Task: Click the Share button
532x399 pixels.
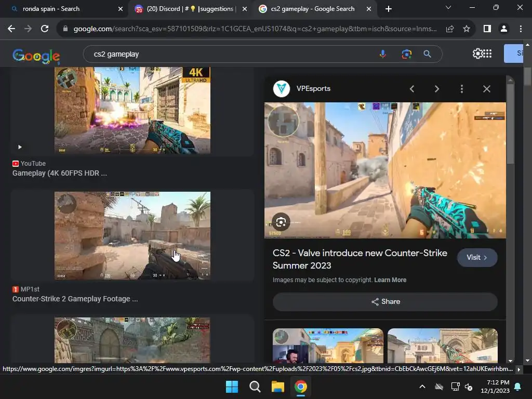Action: [385, 302]
